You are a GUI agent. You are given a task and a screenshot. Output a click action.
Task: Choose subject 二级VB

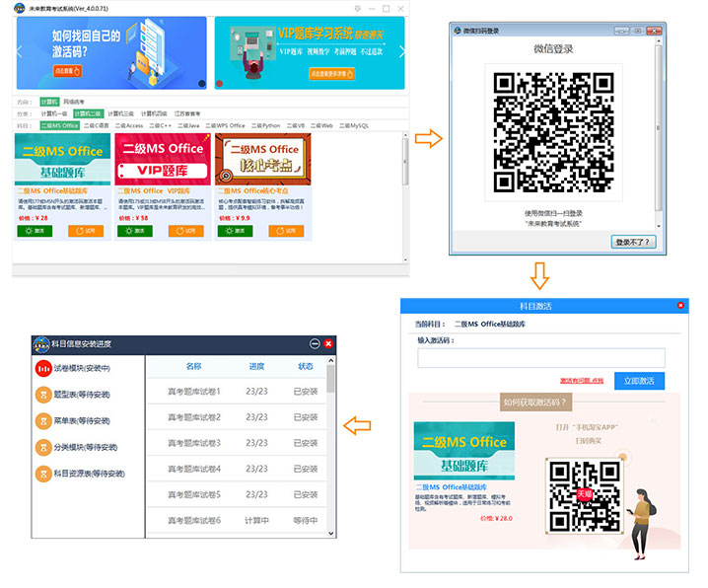tap(296, 125)
